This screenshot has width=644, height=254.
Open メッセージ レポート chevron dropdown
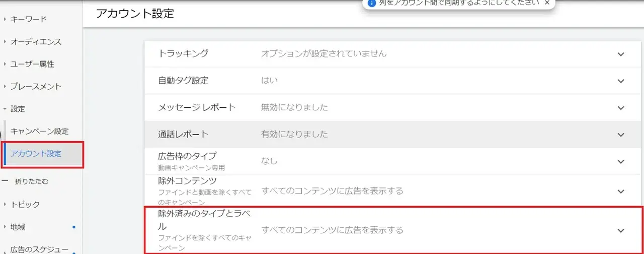(x=620, y=107)
